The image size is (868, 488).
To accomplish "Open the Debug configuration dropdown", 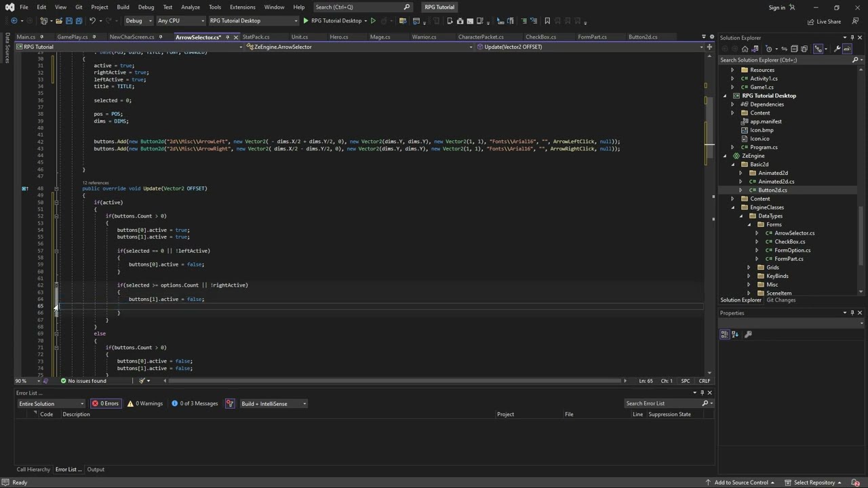I will coord(138,21).
